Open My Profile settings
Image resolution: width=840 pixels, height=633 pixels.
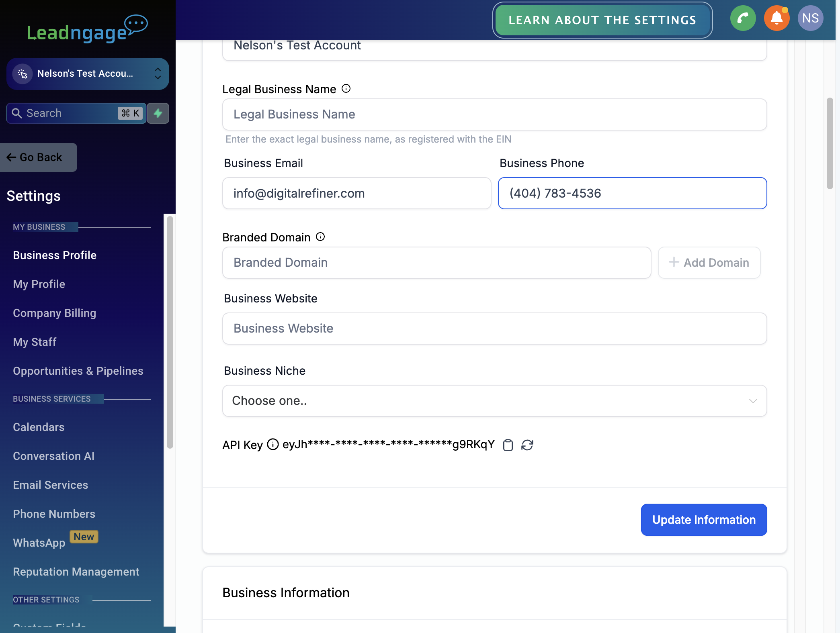point(39,284)
